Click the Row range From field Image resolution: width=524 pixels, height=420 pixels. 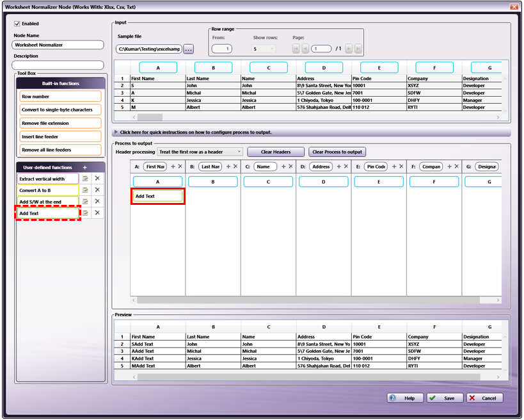coord(222,49)
